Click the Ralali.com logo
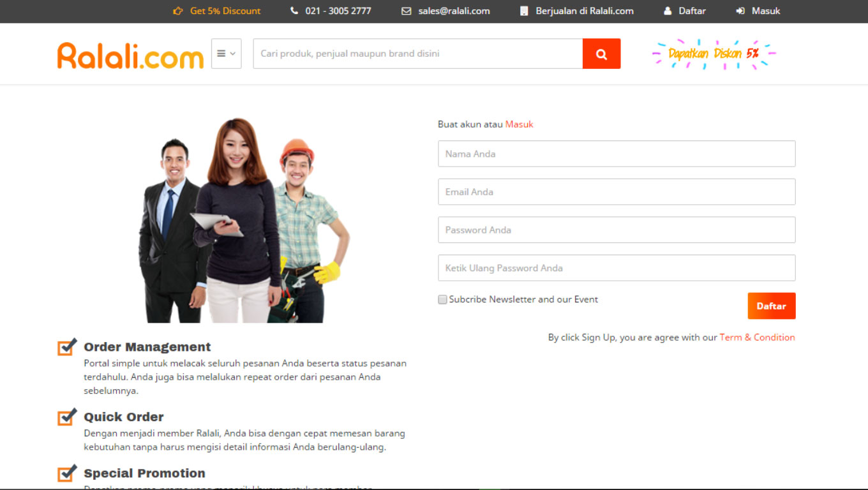 coord(130,54)
